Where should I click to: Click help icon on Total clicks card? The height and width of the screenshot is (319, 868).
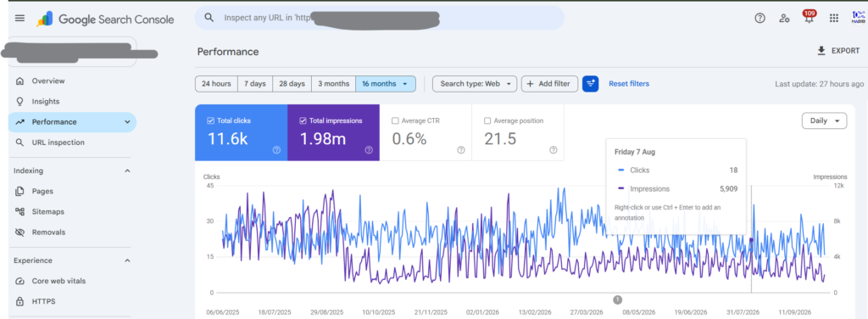click(276, 150)
